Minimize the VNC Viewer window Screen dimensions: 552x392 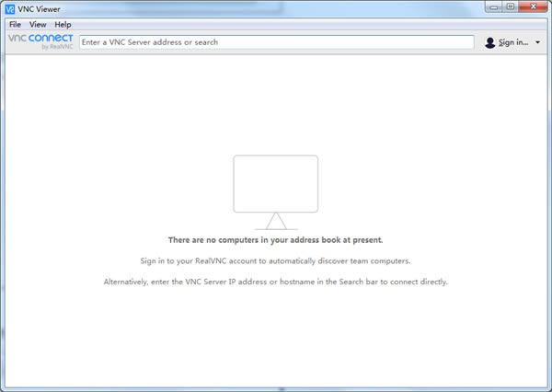pos(493,6)
